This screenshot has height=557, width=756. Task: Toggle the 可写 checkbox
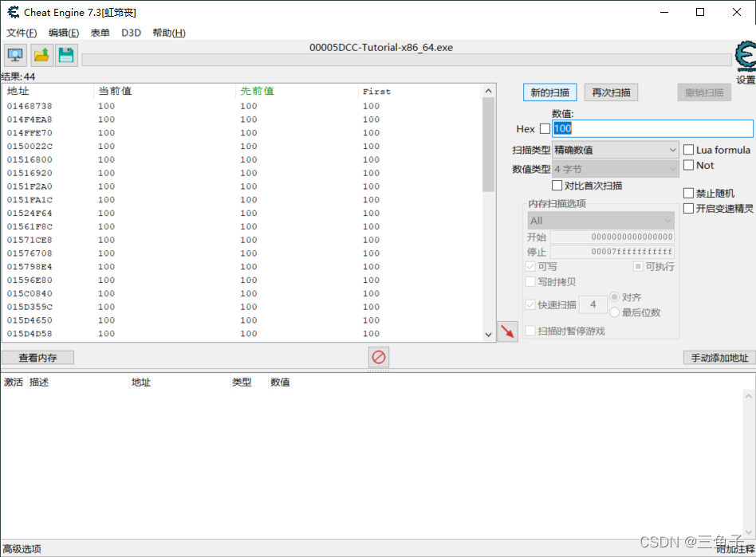point(530,266)
